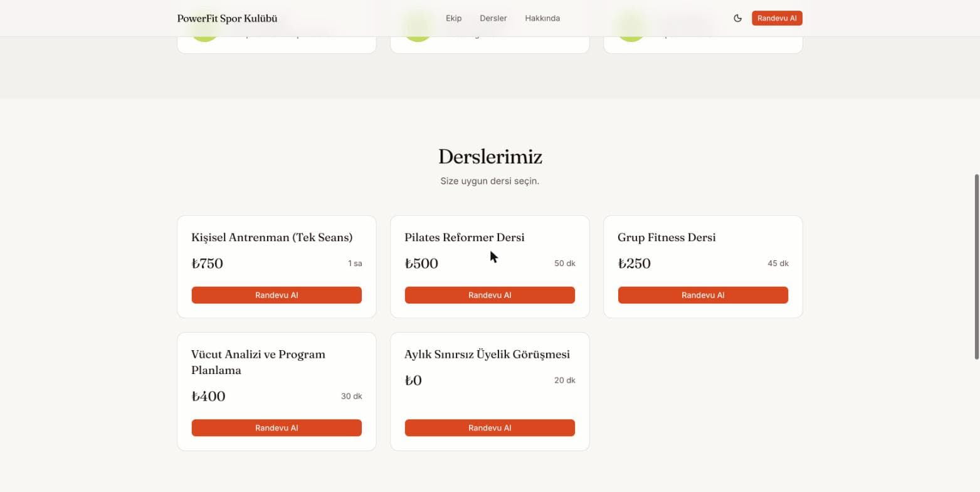Click Randevu Al in the top header
This screenshot has height=492, width=980.
click(x=777, y=18)
